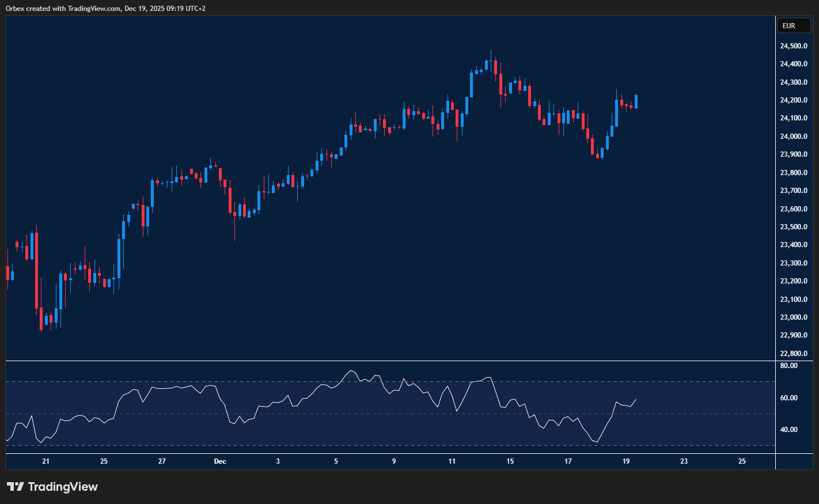Select the 24,500.00 price axis label
This screenshot has height=504, width=819.
[x=793, y=46]
